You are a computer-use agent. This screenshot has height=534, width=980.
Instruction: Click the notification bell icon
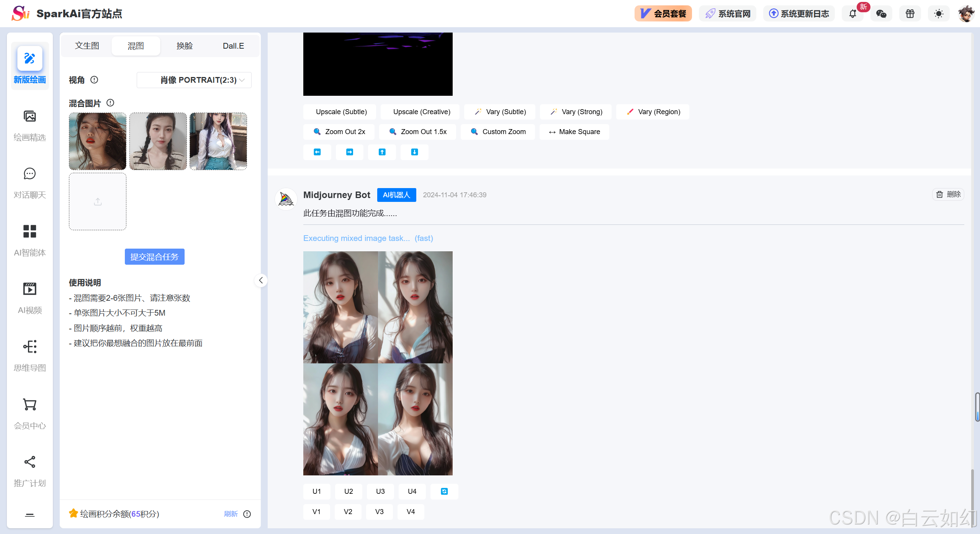[852, 14]
